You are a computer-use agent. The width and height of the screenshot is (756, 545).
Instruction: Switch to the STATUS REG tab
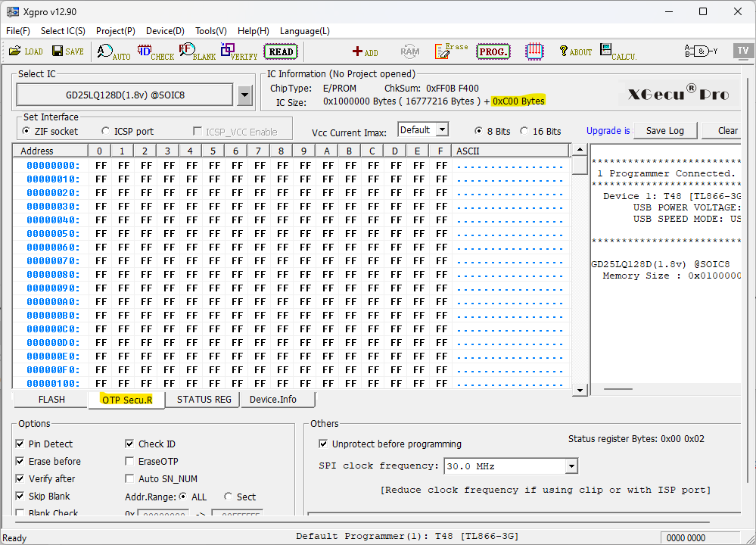point(204,400)
